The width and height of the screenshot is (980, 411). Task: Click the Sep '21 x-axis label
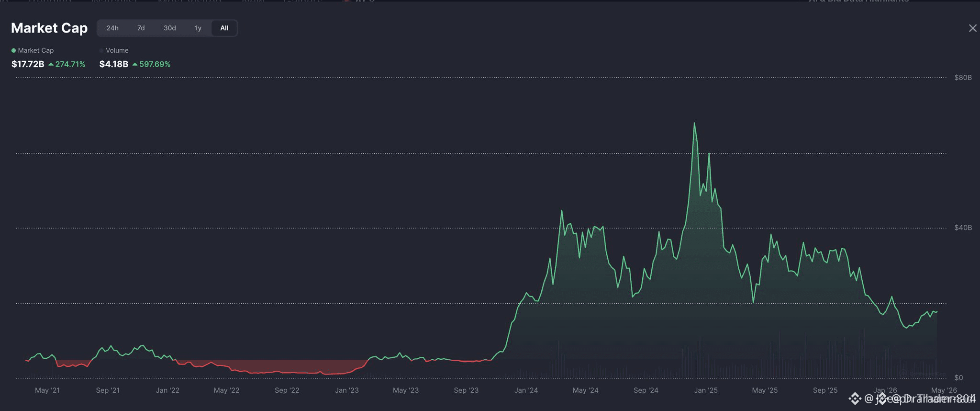(108, 390)
